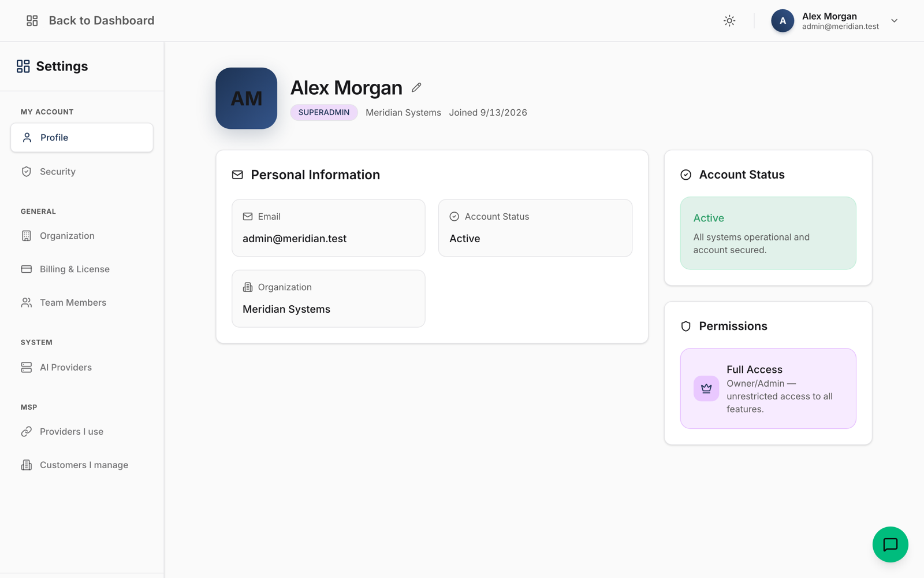The width and height of the screenshot is (924, 578).
Task: Open Customers I manage
Action: pos(82,465)
